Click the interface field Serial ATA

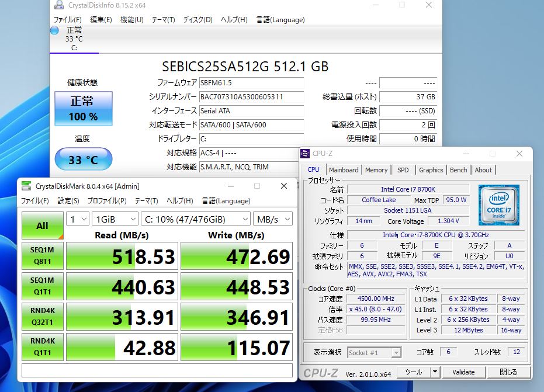(251, 111)
